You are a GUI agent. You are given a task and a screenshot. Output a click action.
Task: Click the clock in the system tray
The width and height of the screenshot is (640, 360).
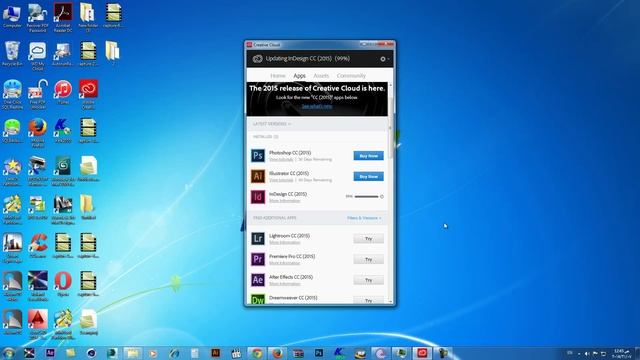622,353
